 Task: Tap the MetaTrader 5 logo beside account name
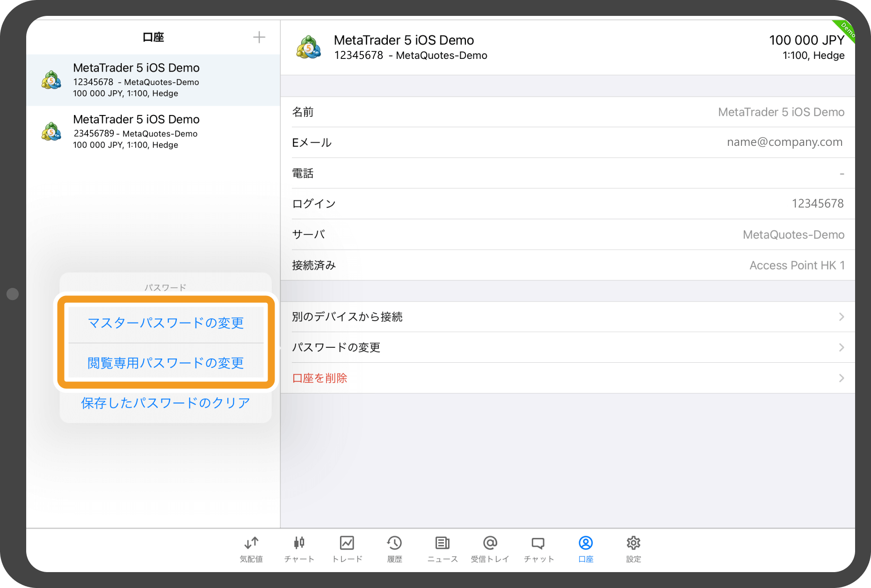(308, 47)
